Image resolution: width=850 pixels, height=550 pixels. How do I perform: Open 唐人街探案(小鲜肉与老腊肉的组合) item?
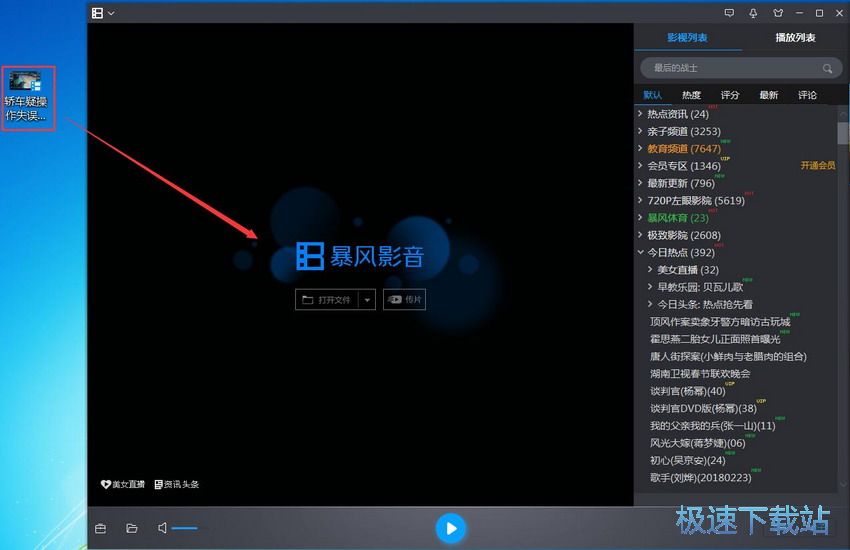tap(728, 357)
